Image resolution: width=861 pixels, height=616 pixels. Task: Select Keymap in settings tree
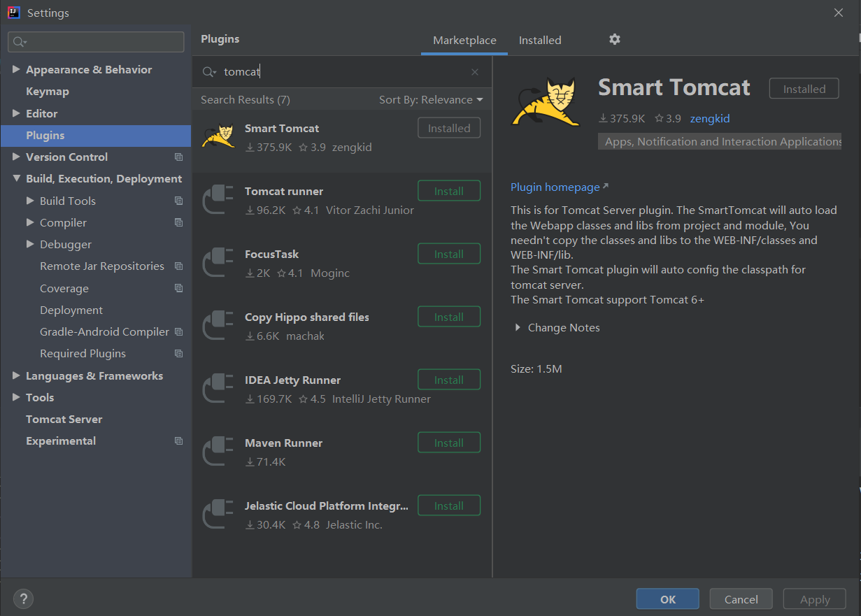[48, 92]
